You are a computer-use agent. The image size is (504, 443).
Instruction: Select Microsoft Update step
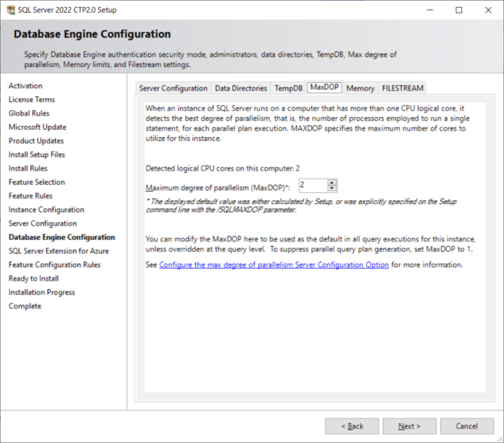[x=37, y=127]
